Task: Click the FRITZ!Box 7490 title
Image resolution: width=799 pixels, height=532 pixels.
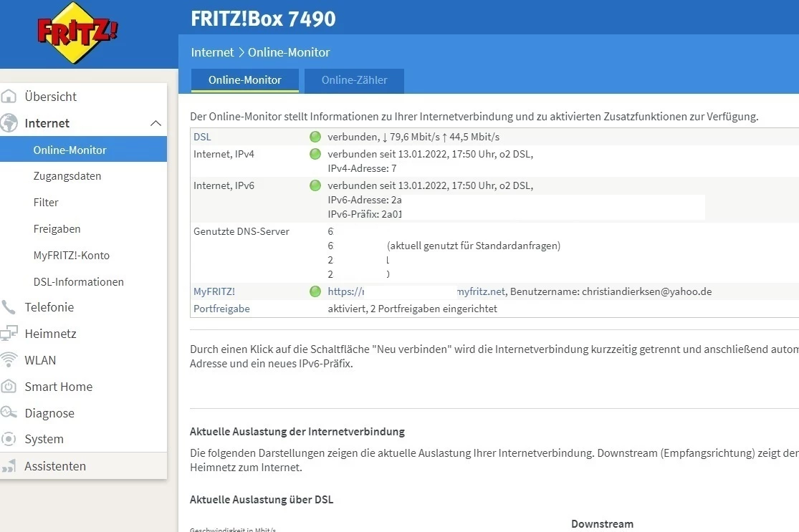Action: (x=264, y=19)
